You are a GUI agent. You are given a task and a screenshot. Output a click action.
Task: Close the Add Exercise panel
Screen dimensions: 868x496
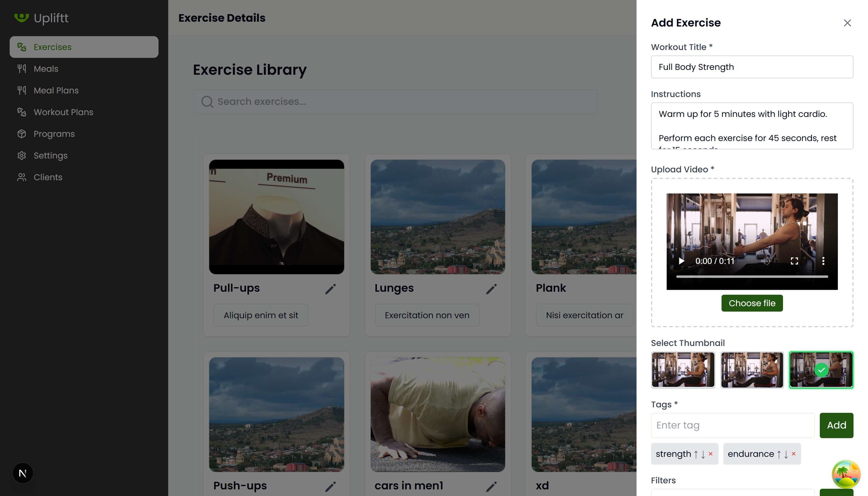pos(847,23)
